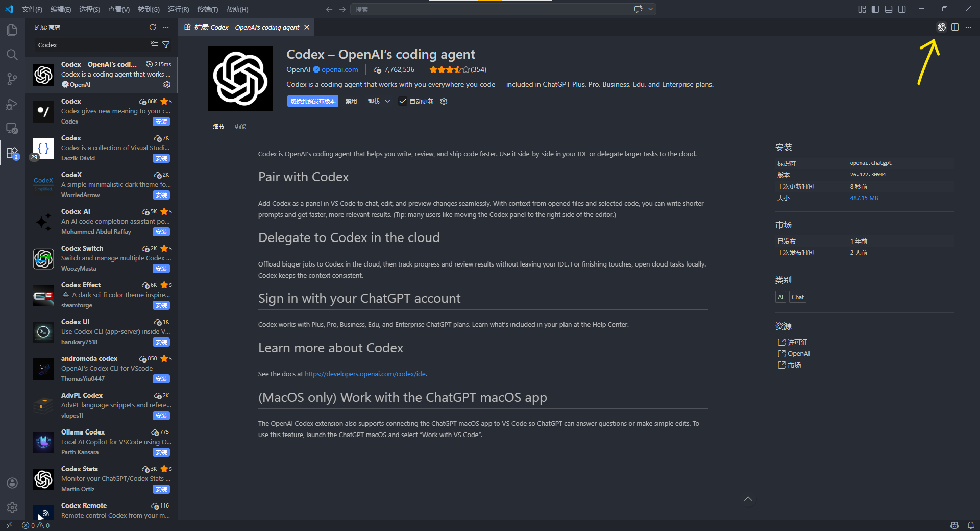Toggle the bottom panel layout

click(x=889, y=9)
